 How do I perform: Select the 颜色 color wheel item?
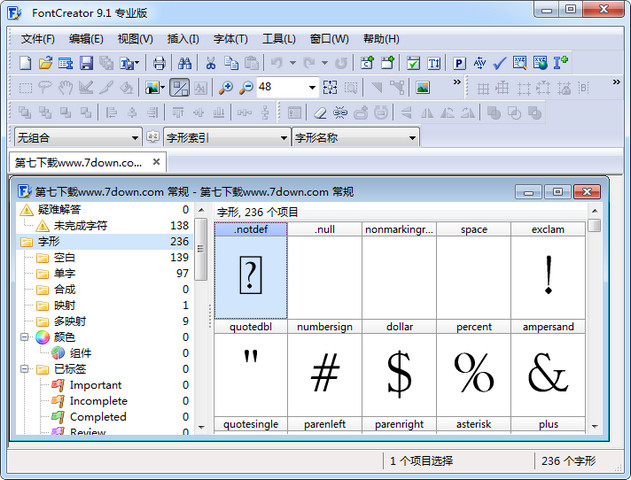[64, 337]
